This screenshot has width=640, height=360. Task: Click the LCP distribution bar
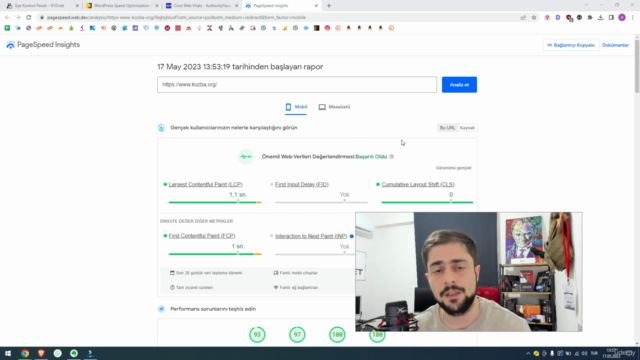pos(215,202)
